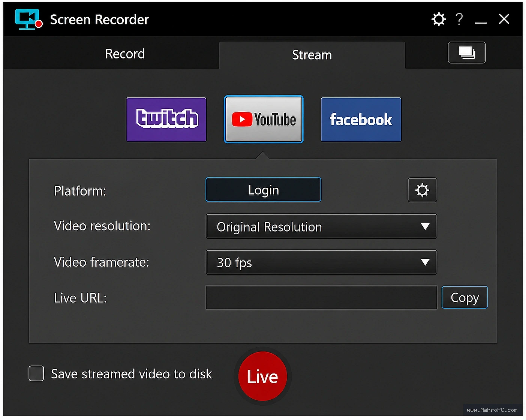Click the 'Screen Recorder' title text
Viewport: 526px width, 420px height.
(99, 19)
